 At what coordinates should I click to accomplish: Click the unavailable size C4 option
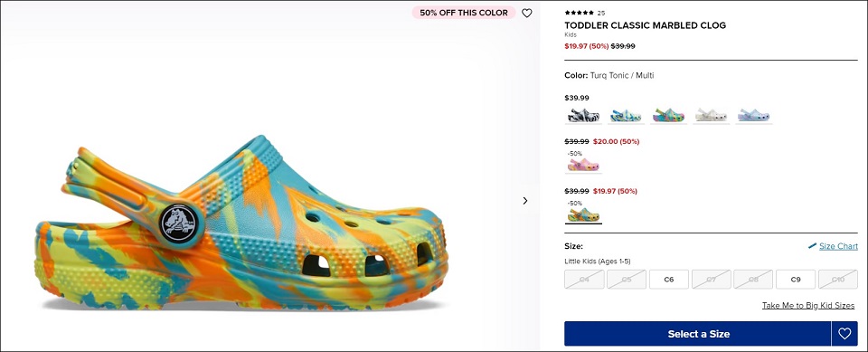(x=584, y=280)
